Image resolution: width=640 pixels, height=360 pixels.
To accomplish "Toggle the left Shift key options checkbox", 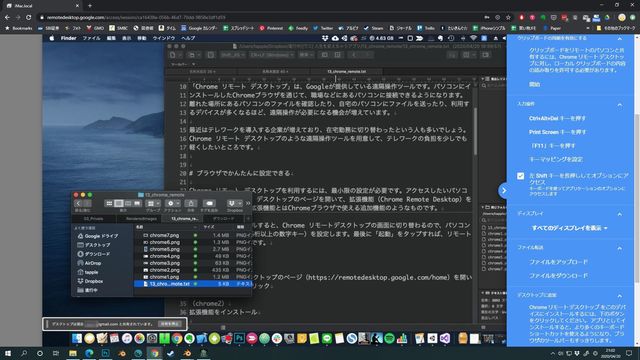I will [520, 176].
